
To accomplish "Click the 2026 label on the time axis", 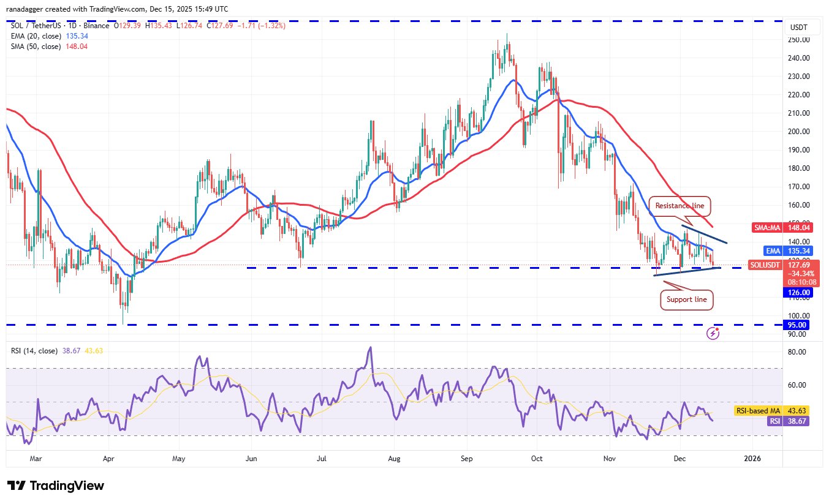I will (752, 458).
